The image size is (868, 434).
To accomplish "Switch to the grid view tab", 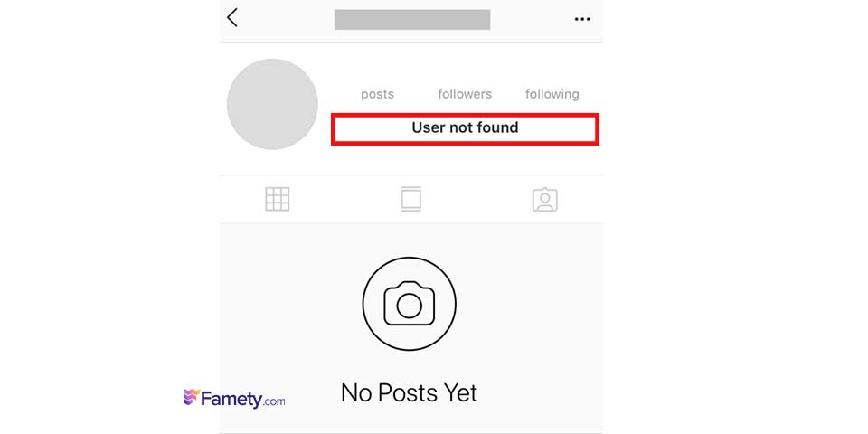I will point(278,199).
